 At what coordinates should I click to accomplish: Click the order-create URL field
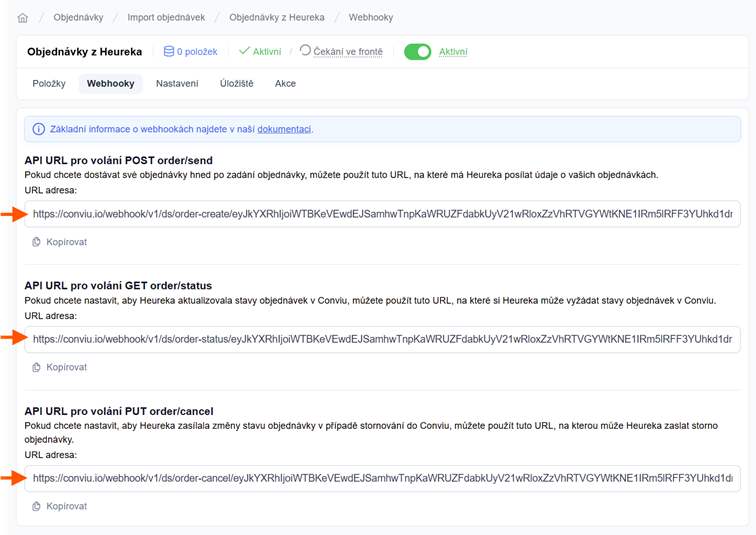pyautogui.click(x=382, y=214)
